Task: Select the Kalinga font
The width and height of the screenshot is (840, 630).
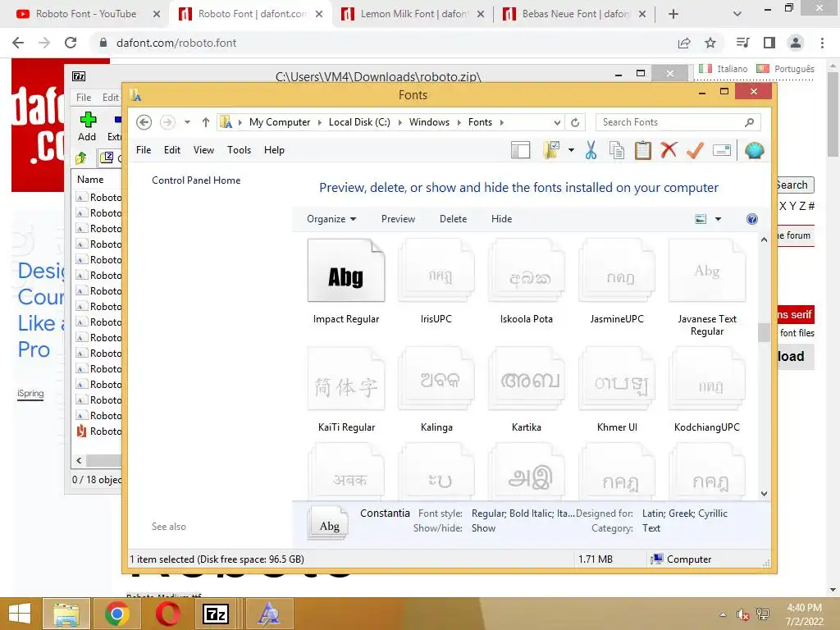Action: pos(436,390)
